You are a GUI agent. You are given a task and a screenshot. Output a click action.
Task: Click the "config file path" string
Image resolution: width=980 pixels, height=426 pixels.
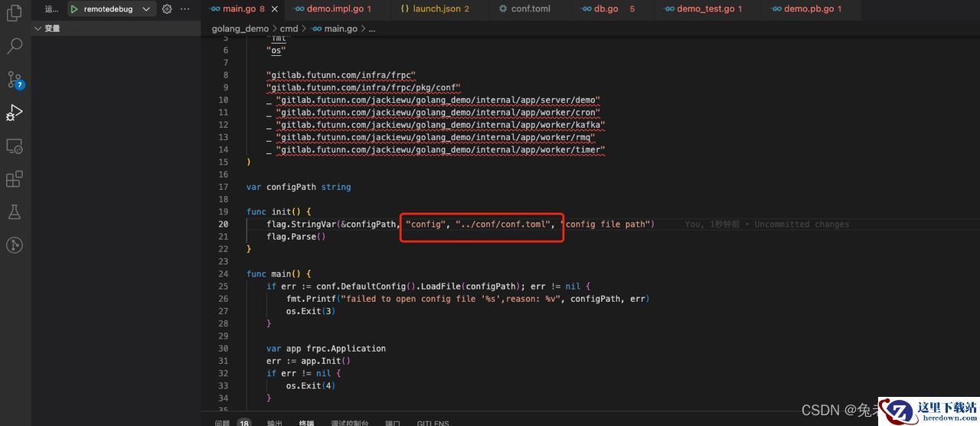606,224
